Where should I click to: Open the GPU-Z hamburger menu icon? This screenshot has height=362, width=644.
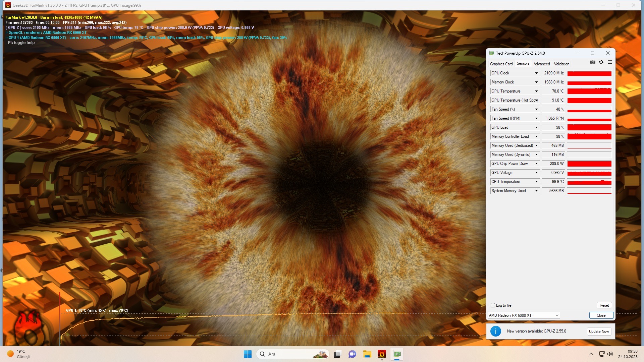[x=610, y=62]
